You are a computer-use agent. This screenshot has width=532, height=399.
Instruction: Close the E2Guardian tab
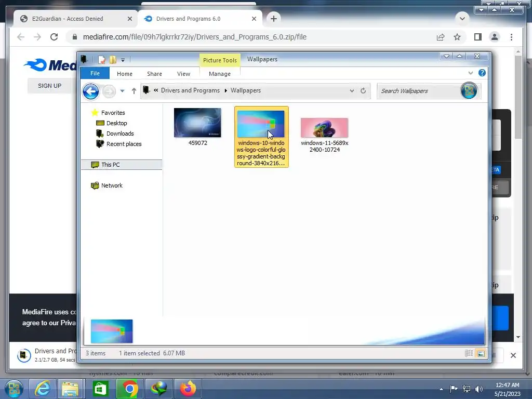pyautogui.click(x=129, y=19)
